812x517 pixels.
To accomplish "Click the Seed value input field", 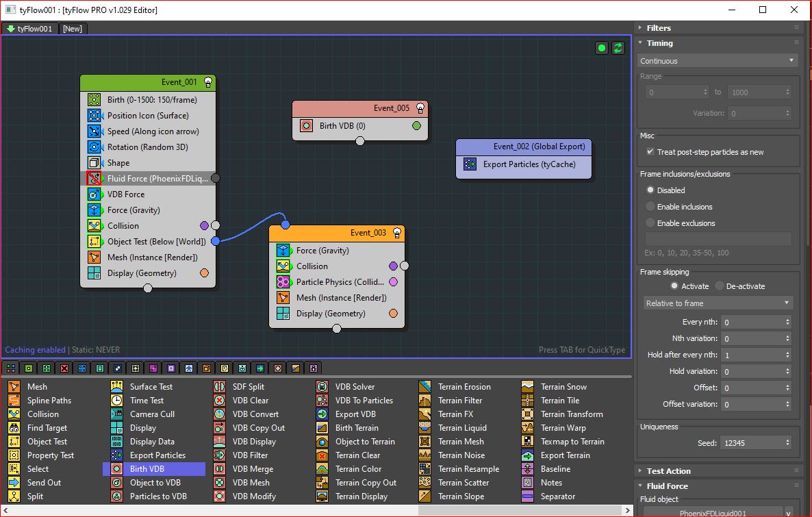I will click(x=751, y=443).
